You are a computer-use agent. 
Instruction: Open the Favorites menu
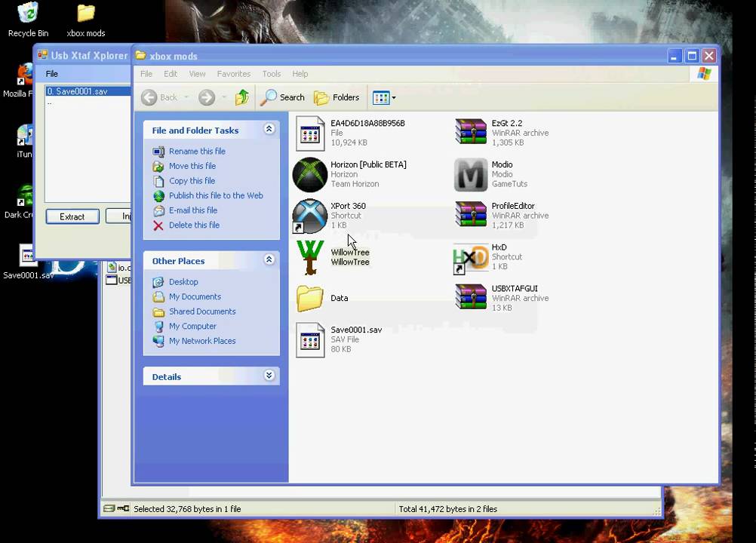(x=234, y=74)
